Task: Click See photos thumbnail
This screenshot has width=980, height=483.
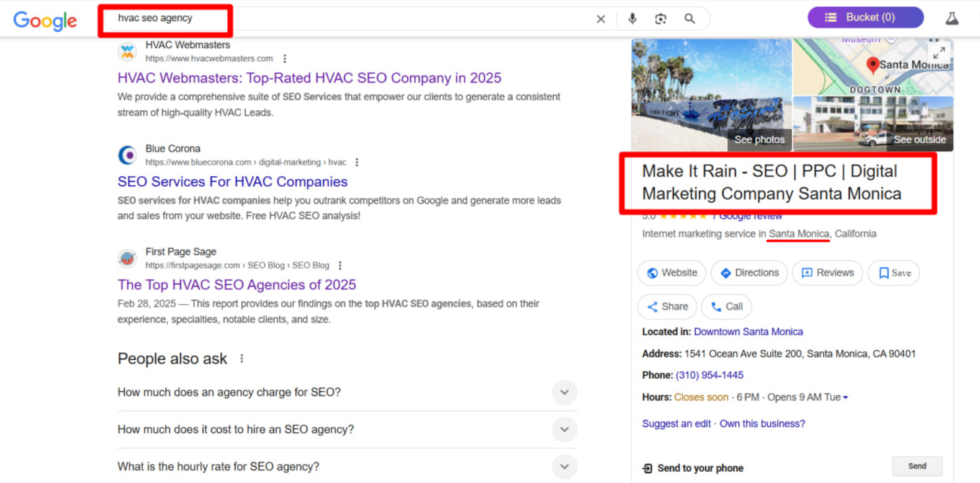Action: 711,95
